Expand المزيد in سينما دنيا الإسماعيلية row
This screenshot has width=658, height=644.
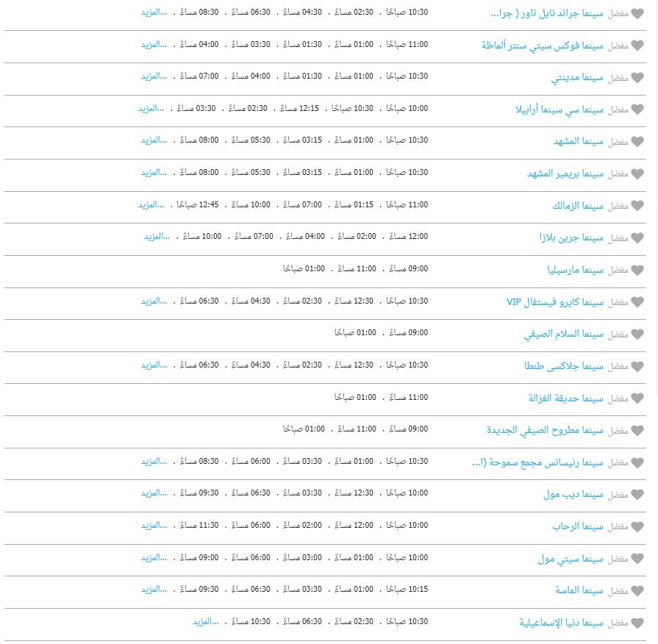(206, 621)
